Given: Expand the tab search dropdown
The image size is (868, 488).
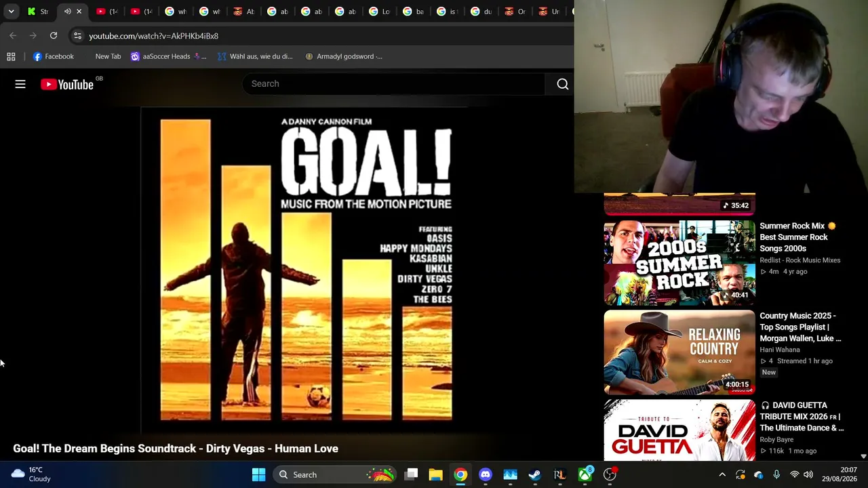Looking at the screenshot, I should [11, 12].
